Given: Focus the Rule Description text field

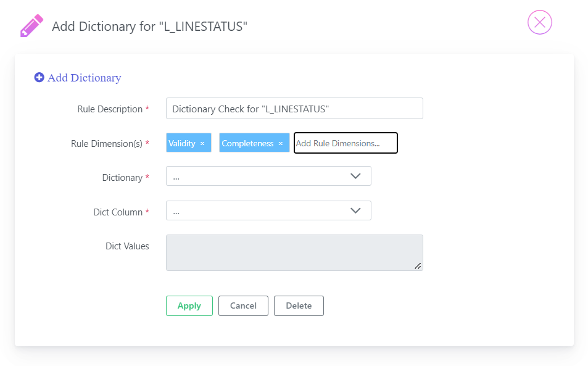Looking at the screenshot, I should click(x=294, y=109).
